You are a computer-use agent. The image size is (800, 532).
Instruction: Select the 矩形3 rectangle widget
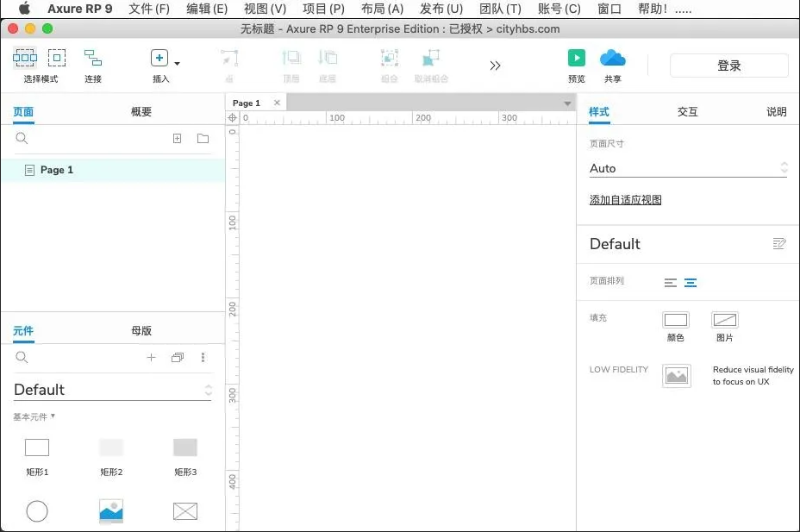coord(185,448)
